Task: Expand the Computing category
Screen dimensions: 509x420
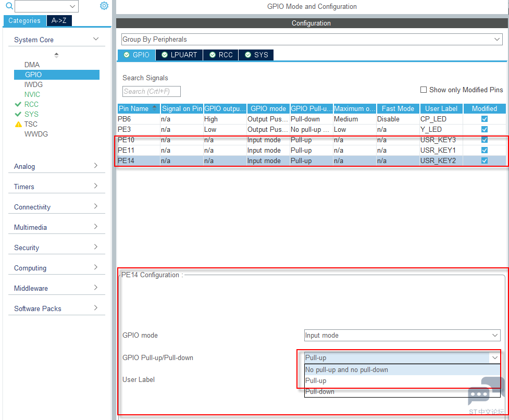Action: [96, 267]
